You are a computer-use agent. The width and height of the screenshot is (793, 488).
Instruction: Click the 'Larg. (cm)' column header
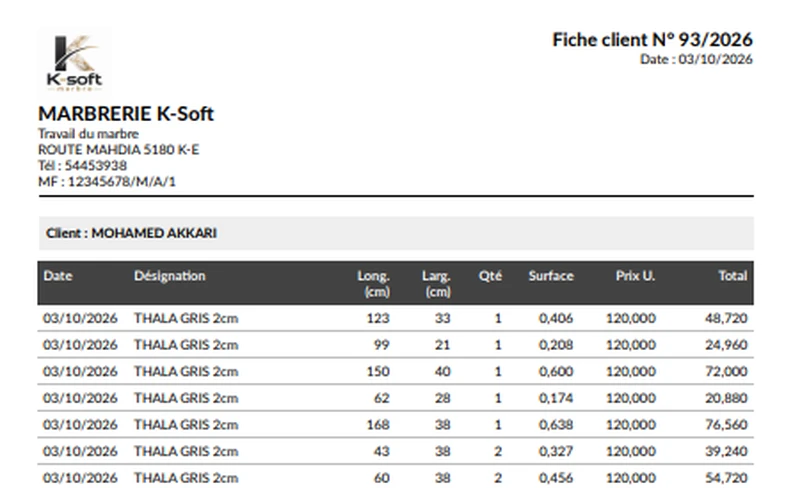pos(436,284)
